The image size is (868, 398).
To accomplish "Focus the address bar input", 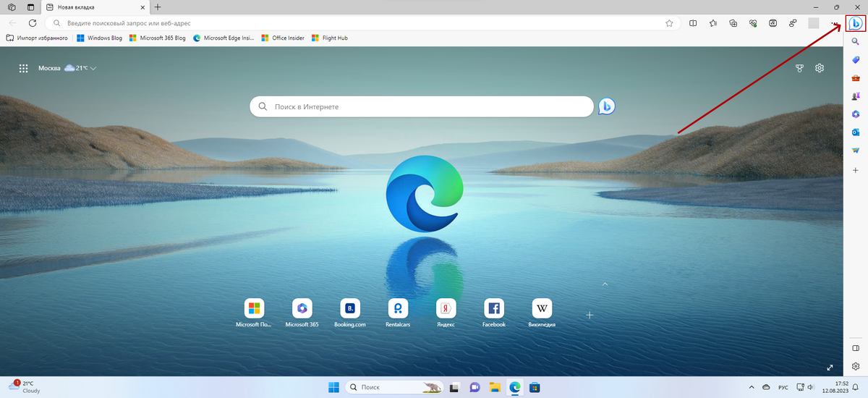I will pyautogui.click(x=362, y=23).
